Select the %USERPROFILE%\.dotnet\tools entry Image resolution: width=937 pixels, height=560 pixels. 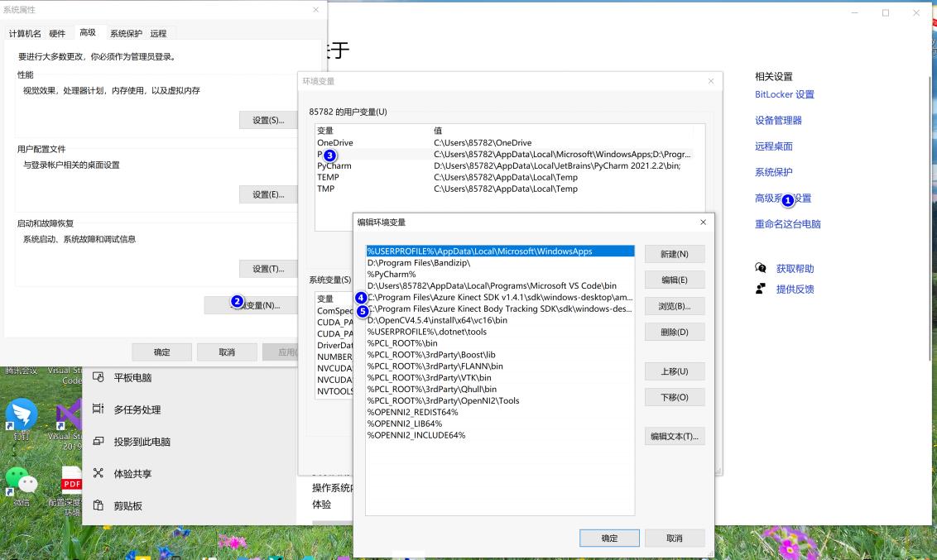pos(500,332)
